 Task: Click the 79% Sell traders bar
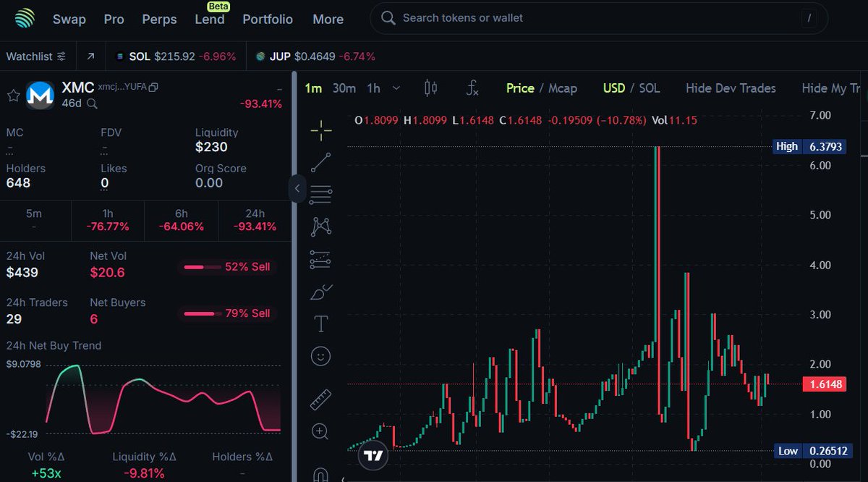click(x=227, y=313)
